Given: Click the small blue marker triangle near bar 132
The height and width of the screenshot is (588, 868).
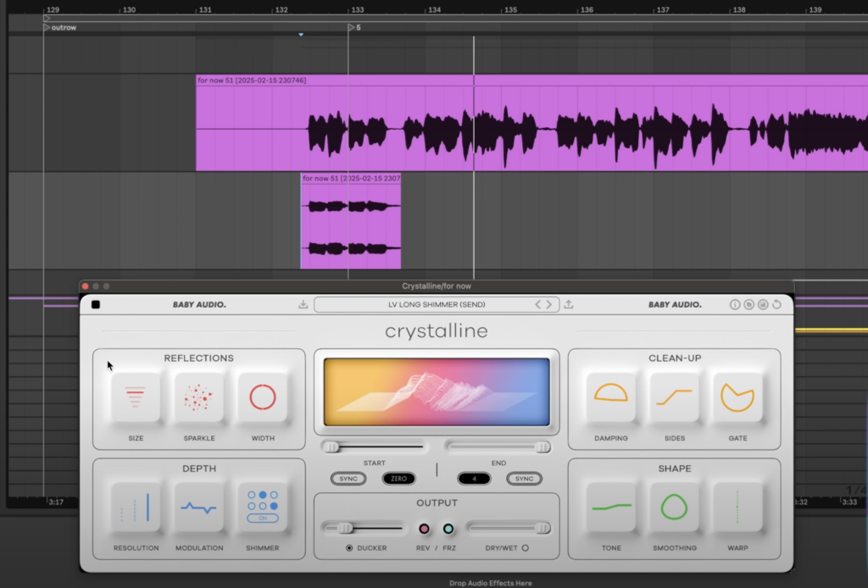Looking at the screenshot, I should pyautogui.click(x=301, y=34).
